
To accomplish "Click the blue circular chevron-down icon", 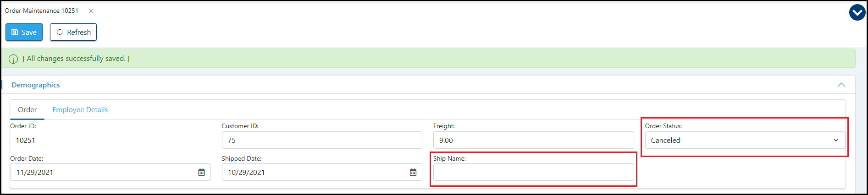I will 857,13.
